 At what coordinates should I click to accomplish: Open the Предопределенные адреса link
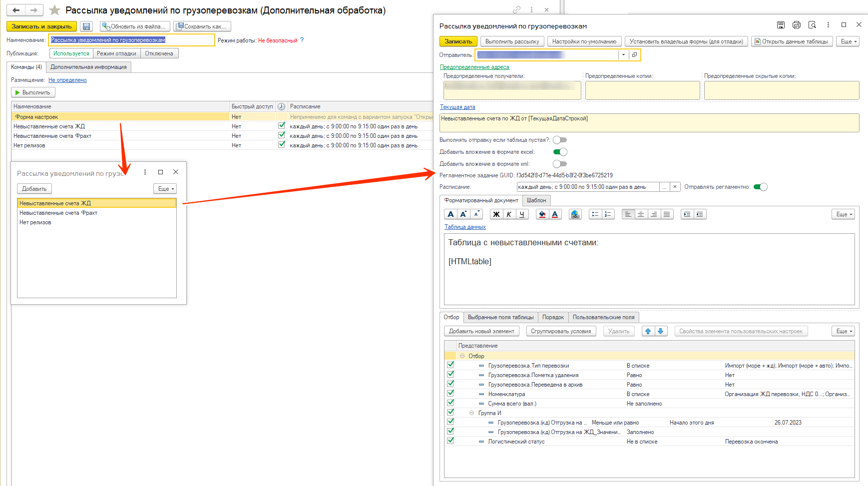474,67
